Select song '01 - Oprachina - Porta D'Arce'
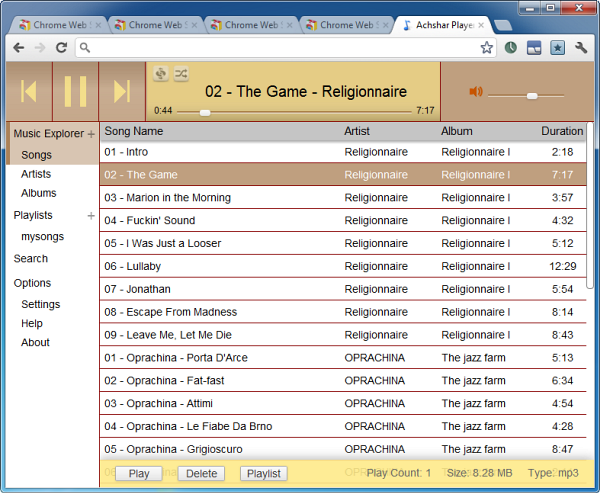This screenshot has height=493, width=600. point(343,358)
